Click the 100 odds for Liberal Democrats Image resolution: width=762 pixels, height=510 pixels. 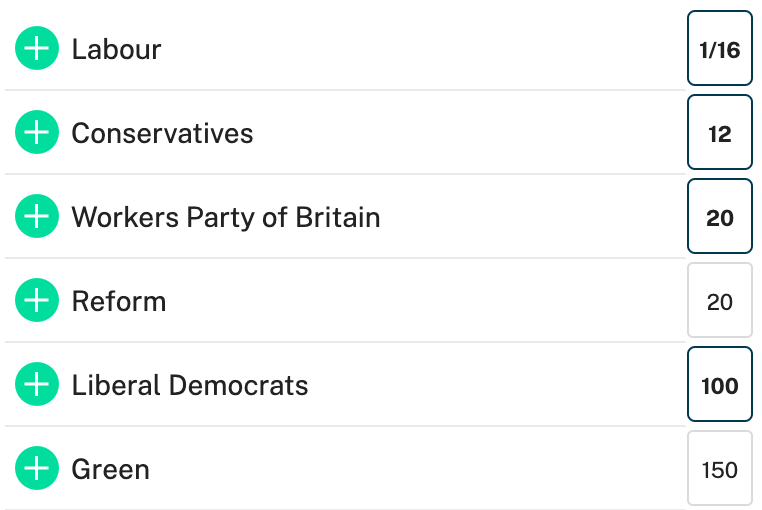pyautogui.click(x=719, y=385)
